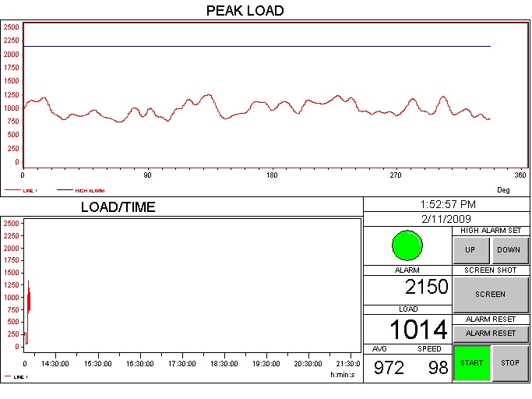Viewport: 532px width, 399px height.
Task: Click the PEAK LOAD chart title
Action: pyautogui.click(x=245, y=11)
